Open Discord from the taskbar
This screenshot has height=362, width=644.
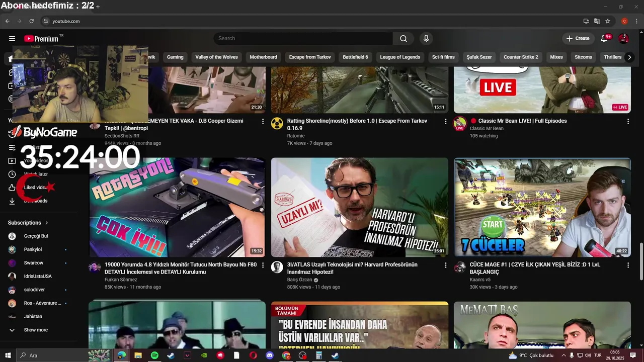click(x=270, y=355)
